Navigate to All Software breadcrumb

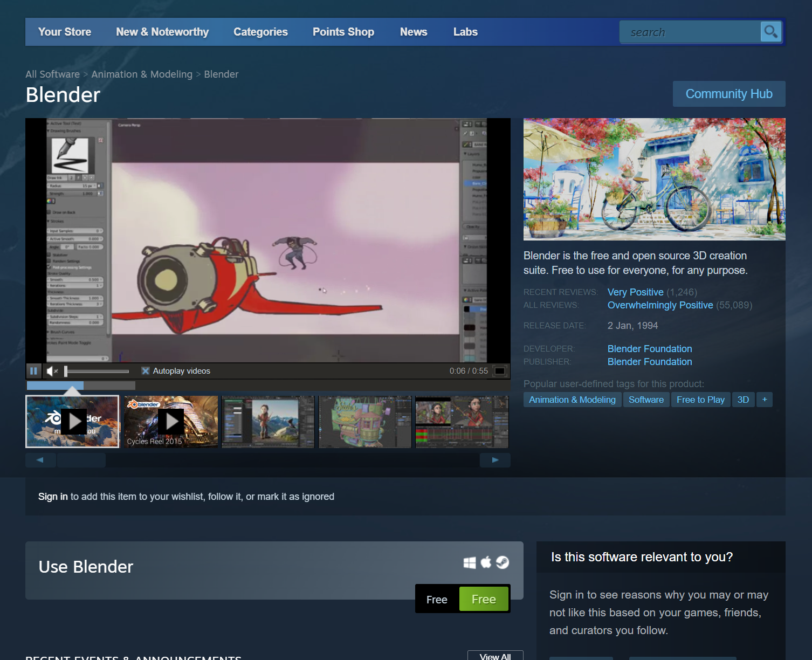(52, 74)
